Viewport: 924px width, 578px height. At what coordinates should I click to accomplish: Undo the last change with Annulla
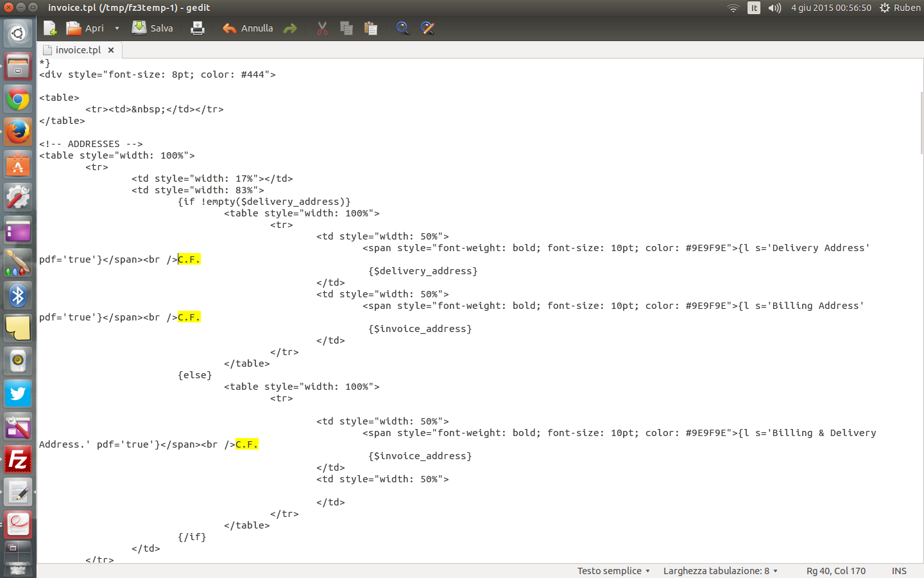tap(248, 28)
